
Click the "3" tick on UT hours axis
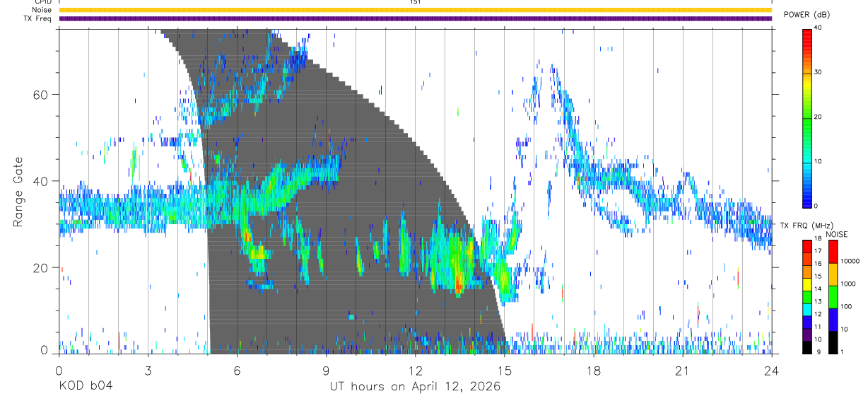tap(148, 371)
